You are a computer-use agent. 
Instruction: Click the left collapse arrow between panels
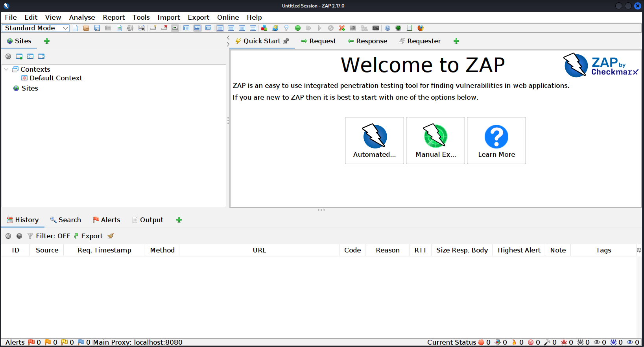pos(228,38)
